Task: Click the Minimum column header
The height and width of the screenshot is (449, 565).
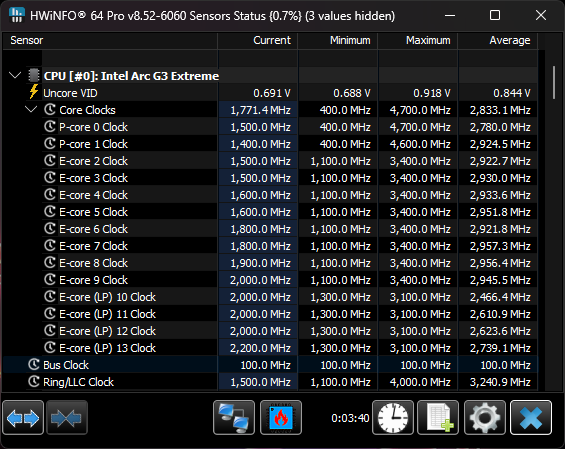Action: coord(338,40)
